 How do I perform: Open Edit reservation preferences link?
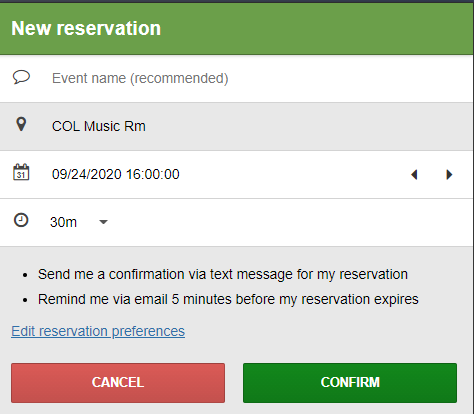click(98, 331)
